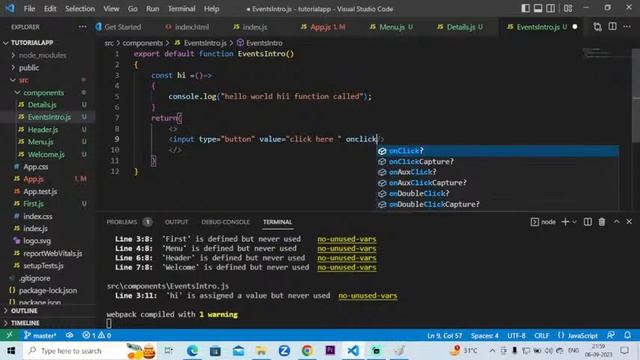Screen dimensions: 640x360
Task: Expand the OUTLINE section
Action: coord(24,311)
